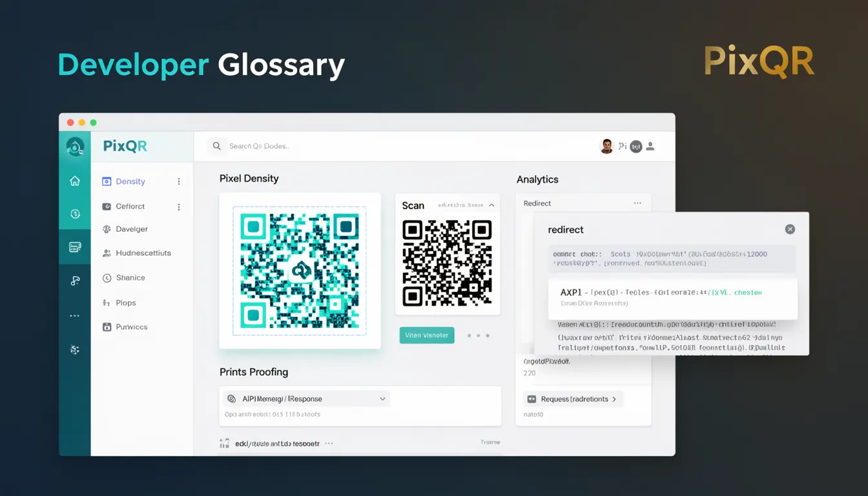Click the Treome label at bottom right
Screen dimensions: 868x496
click(490, 442)
